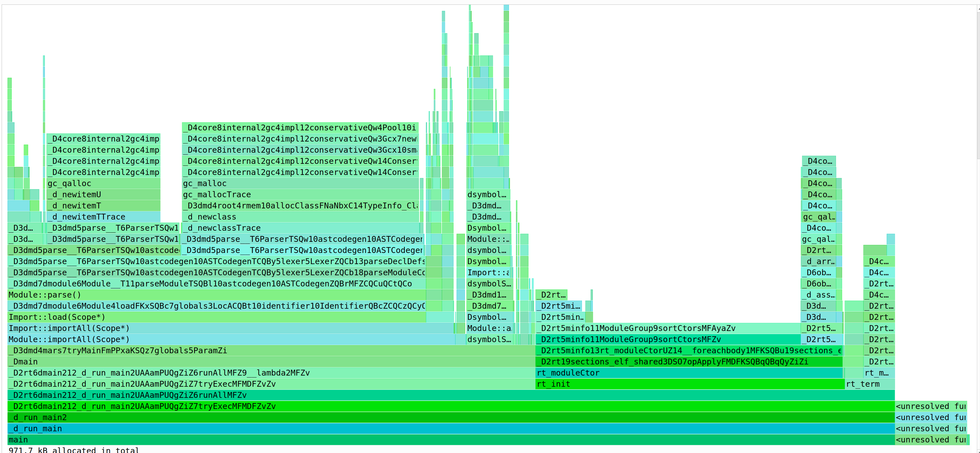
Task: Click the _d_newclass frame
Action: point(300,217)
